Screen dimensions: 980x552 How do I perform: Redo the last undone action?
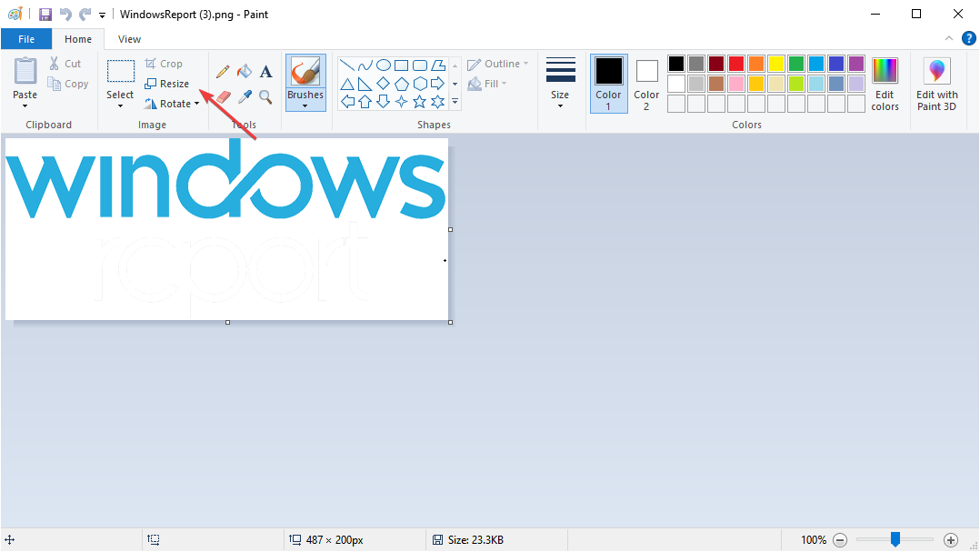[x=85, y=15]
